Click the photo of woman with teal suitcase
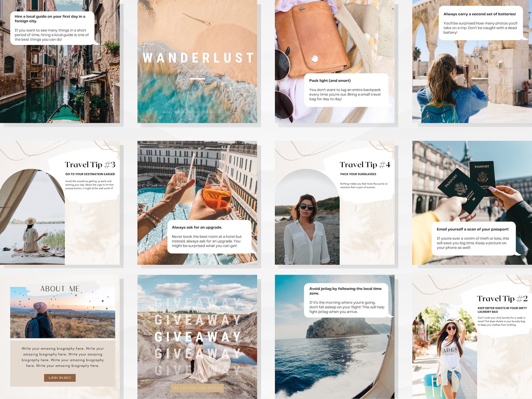 click(x=445, y=351)
